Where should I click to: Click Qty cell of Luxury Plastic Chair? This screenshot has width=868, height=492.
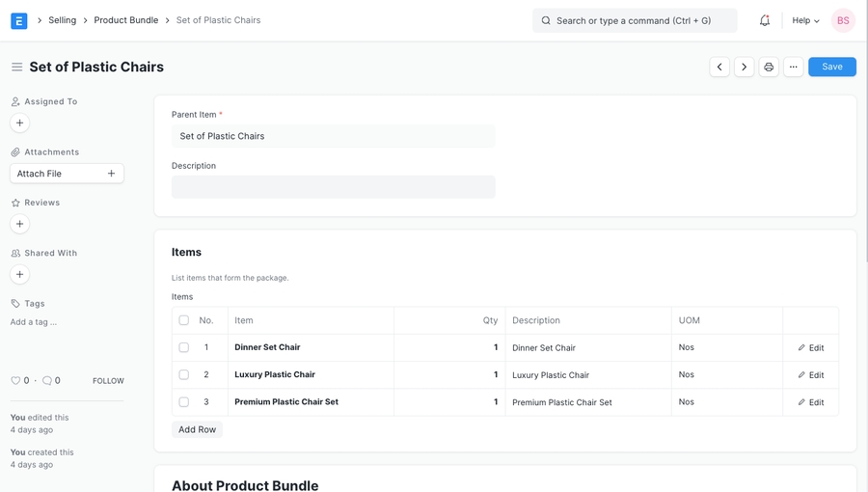tap(449, 374)
